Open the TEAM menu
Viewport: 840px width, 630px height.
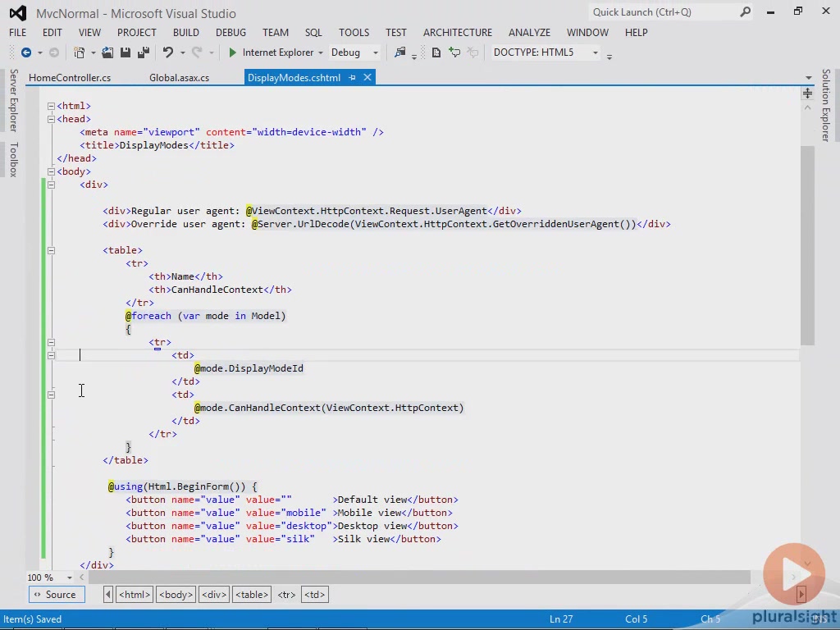pos(276,33)
